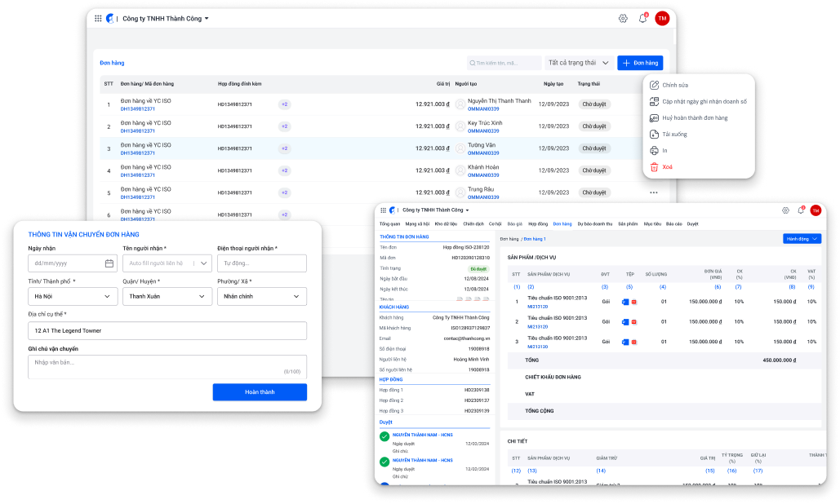Viewport: 840px width, 504px height.
Task: Open the app grid launcher icon
Action: [x=99, y=18]
